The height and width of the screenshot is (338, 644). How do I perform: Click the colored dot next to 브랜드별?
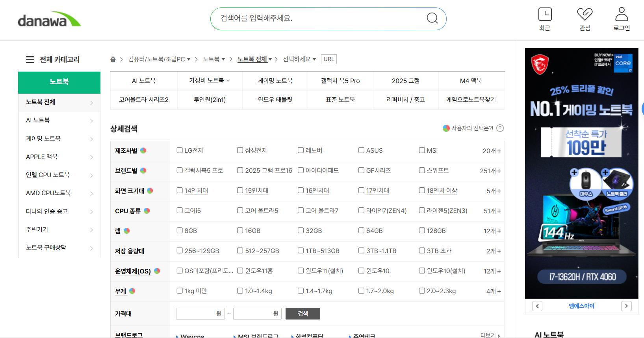[x=143, y=170]
